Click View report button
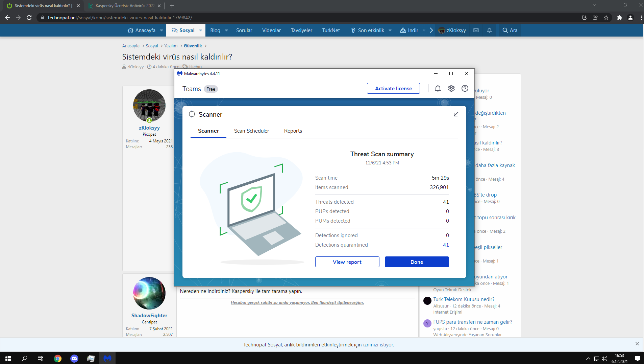 347,262
